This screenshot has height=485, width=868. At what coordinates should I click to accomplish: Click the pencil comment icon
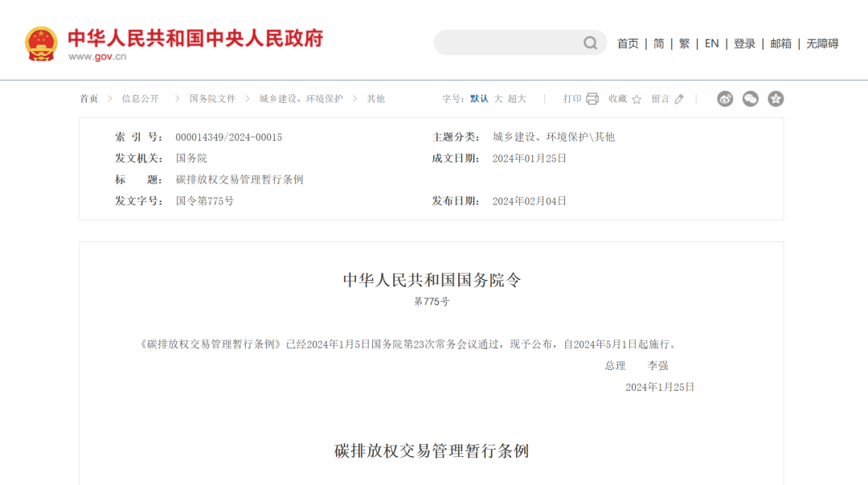point(679,99)
